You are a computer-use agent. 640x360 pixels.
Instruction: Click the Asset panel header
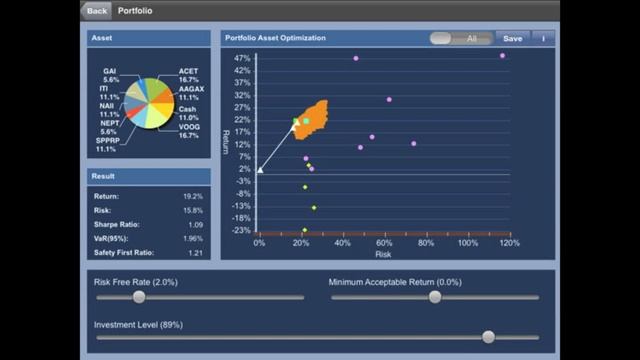149,38
